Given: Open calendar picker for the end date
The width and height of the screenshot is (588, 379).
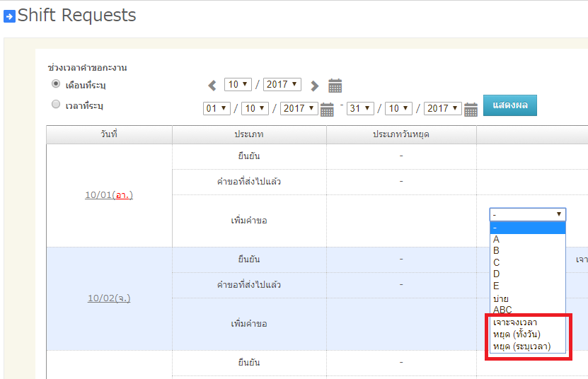Looking at the screenshot, I should [471, 109].
